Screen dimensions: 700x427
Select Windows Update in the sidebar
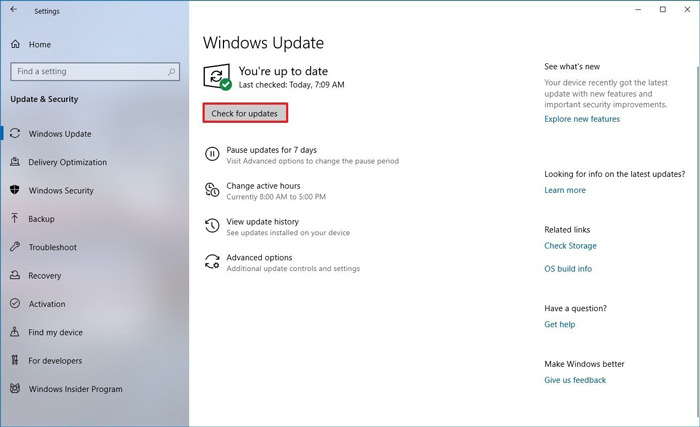point(60,134)
